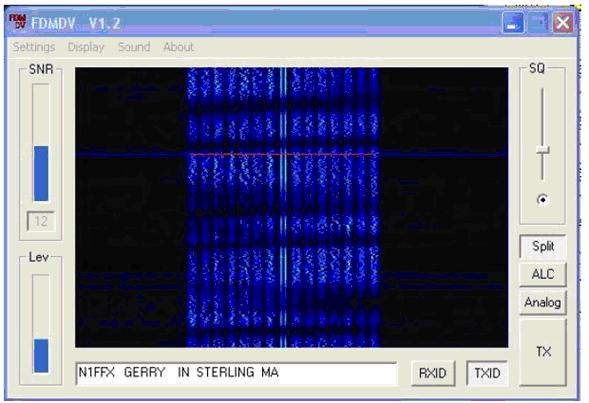Click the FDMDV app icon in title bar
Screen dimensions: 589x403
tap(18, 22)
